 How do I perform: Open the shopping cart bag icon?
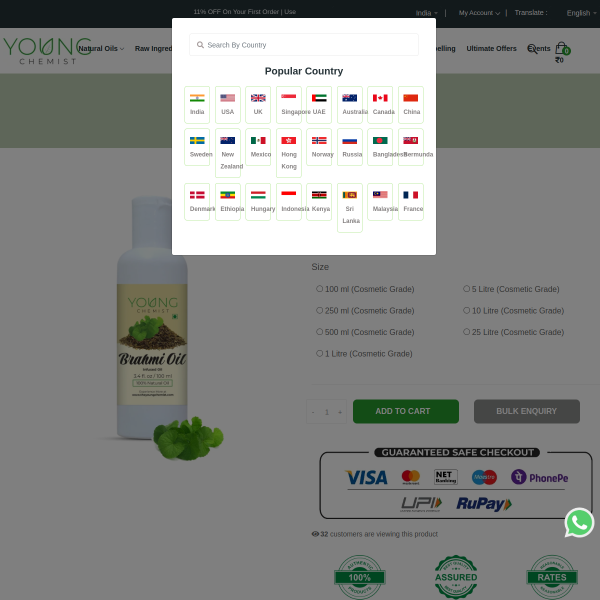point(562,49)
